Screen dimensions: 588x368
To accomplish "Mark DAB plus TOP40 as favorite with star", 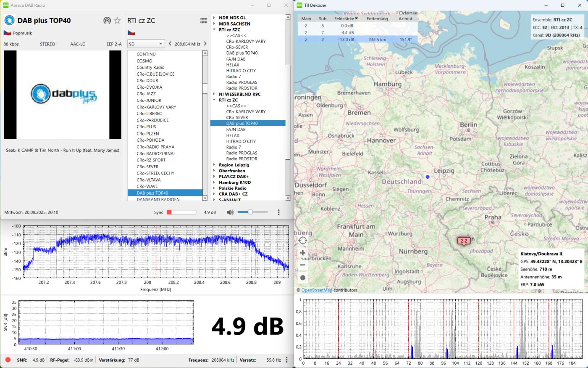I will pos(118,21).
